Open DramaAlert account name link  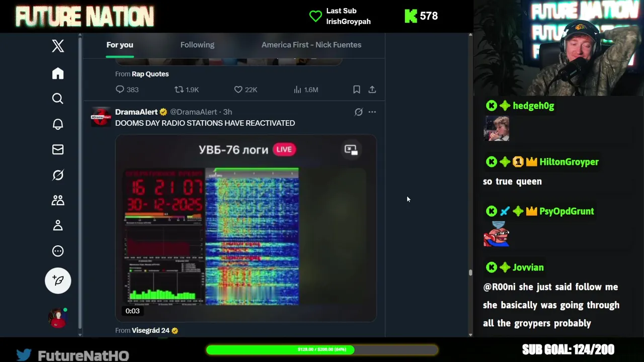[136, 112]
